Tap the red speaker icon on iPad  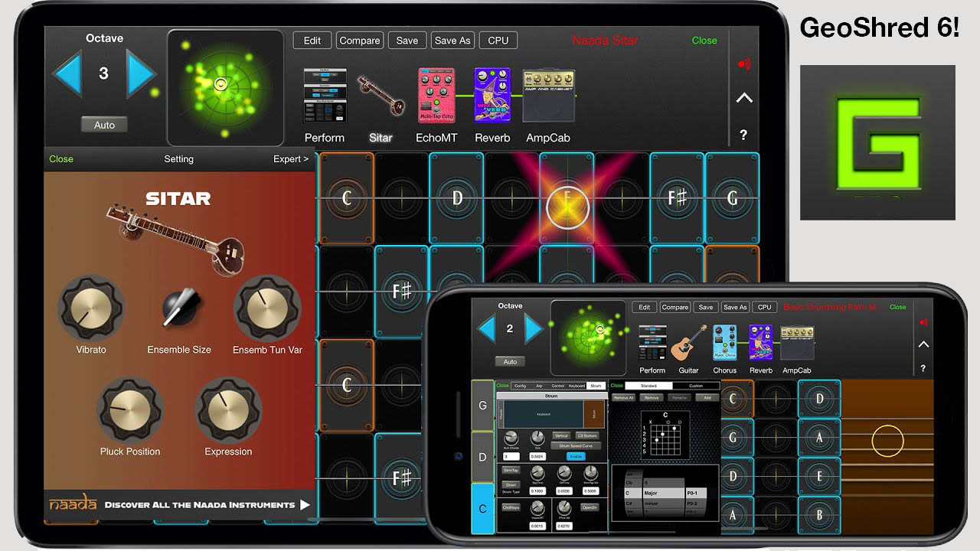743,64
